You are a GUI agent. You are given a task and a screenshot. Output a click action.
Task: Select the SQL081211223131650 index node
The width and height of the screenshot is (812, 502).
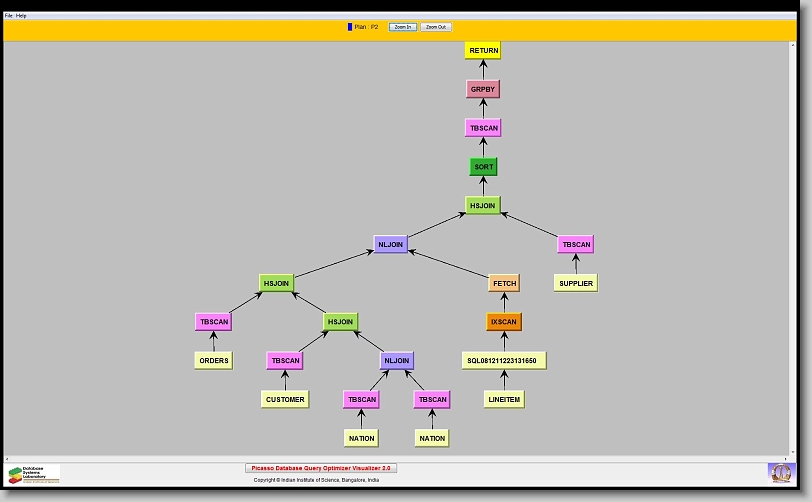pyautogui.click(x=504, y=360)
